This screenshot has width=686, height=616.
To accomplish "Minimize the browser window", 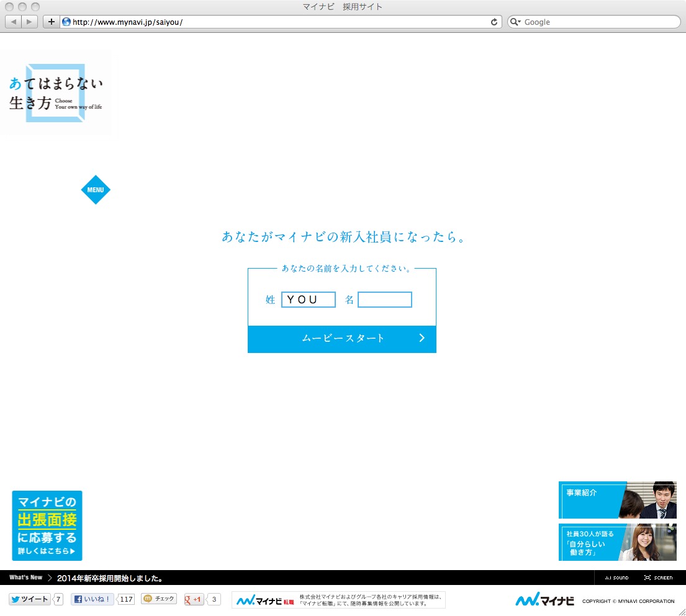I will (22, 7).
